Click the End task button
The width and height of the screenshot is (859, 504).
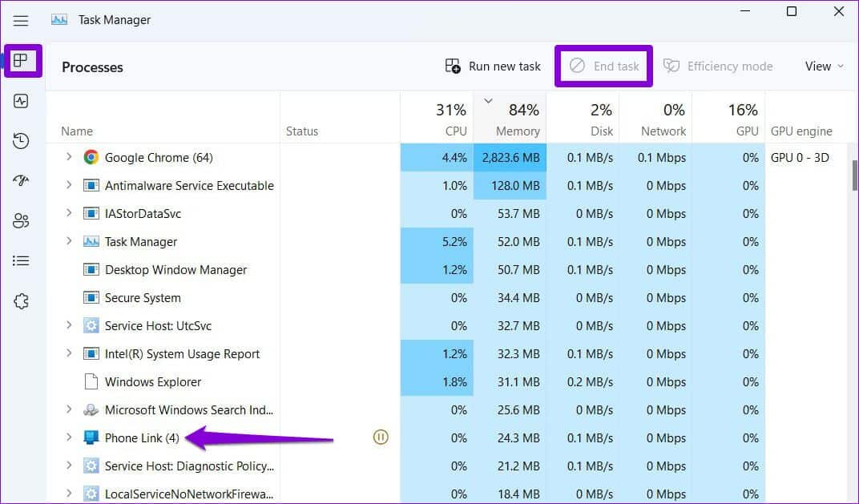tap(603, 67)
